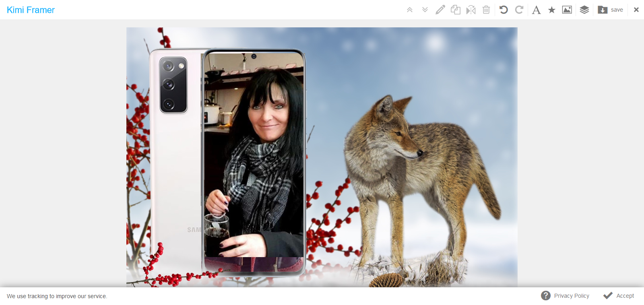This screenshot has height=305, width=644.
Task: Move layer up with double chevron up
Action: (410, 10)
